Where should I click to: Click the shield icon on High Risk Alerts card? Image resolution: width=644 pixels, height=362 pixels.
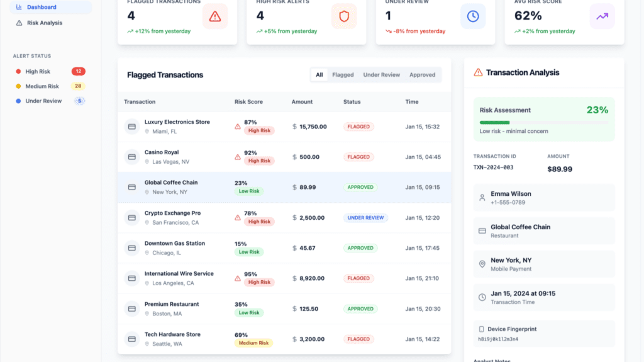(x=344, y=16)
